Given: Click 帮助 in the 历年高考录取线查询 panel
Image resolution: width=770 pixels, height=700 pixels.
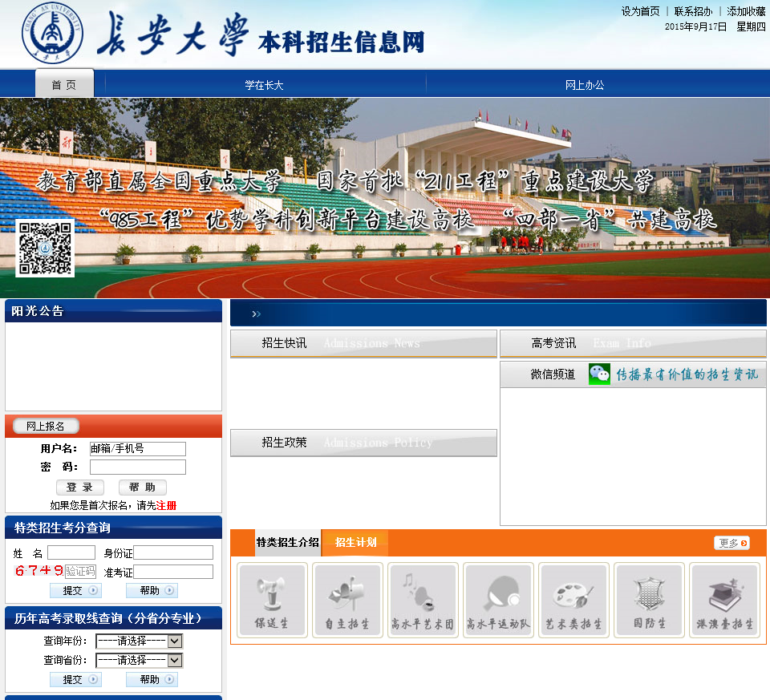Looking at the screenshot, I should pos(152,679).
